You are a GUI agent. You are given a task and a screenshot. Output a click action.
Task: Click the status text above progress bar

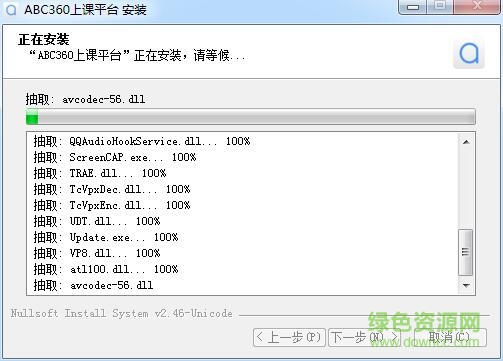(85, 99)
